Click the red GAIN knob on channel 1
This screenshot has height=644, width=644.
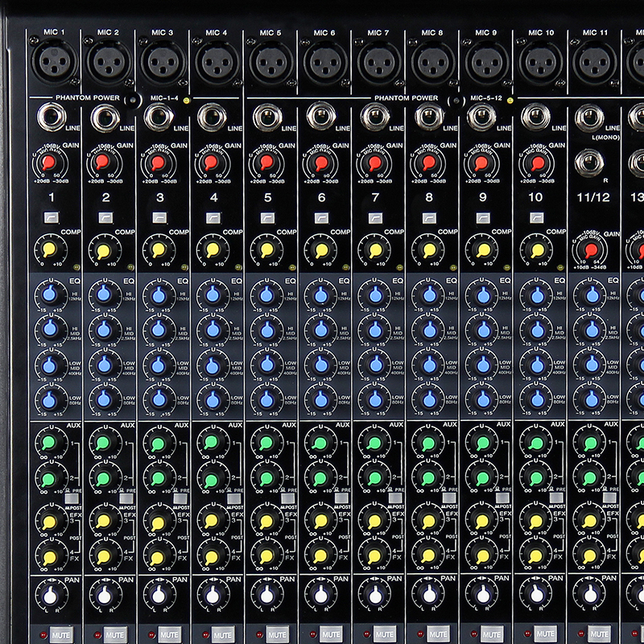50,163
